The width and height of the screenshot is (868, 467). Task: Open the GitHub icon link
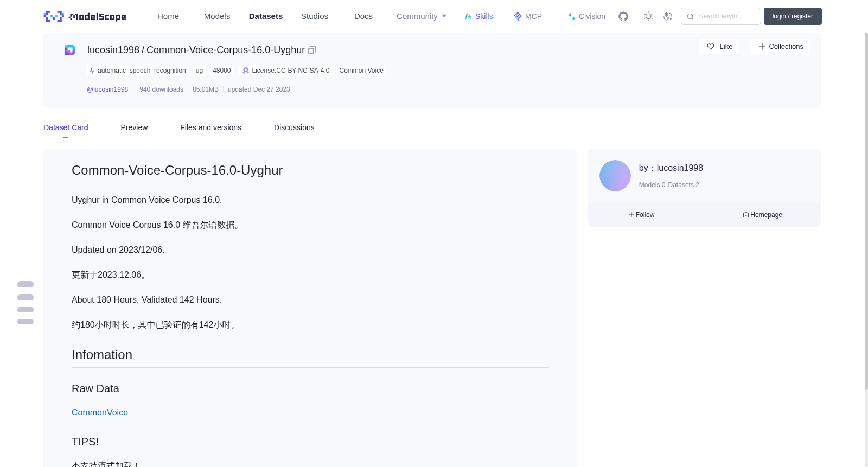tap(623, 16)
